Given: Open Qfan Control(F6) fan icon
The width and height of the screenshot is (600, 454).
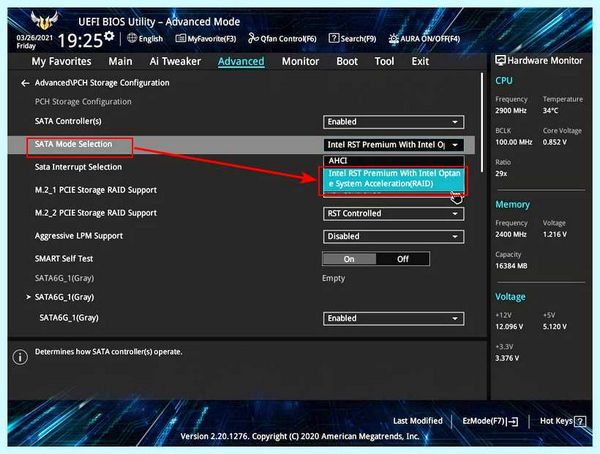Looking at the screenshot, I should 253,38.
